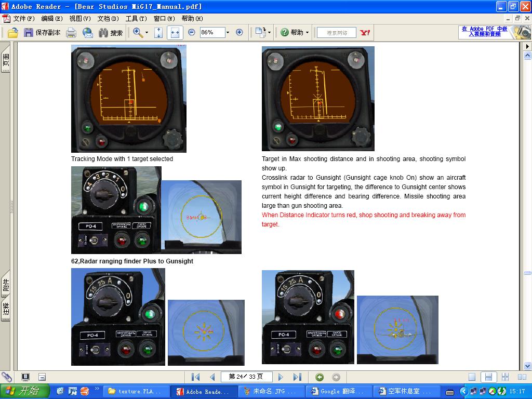Click the zoom out minus button
The height and width of the screenshot is (399, 532).
click(191, 32)
